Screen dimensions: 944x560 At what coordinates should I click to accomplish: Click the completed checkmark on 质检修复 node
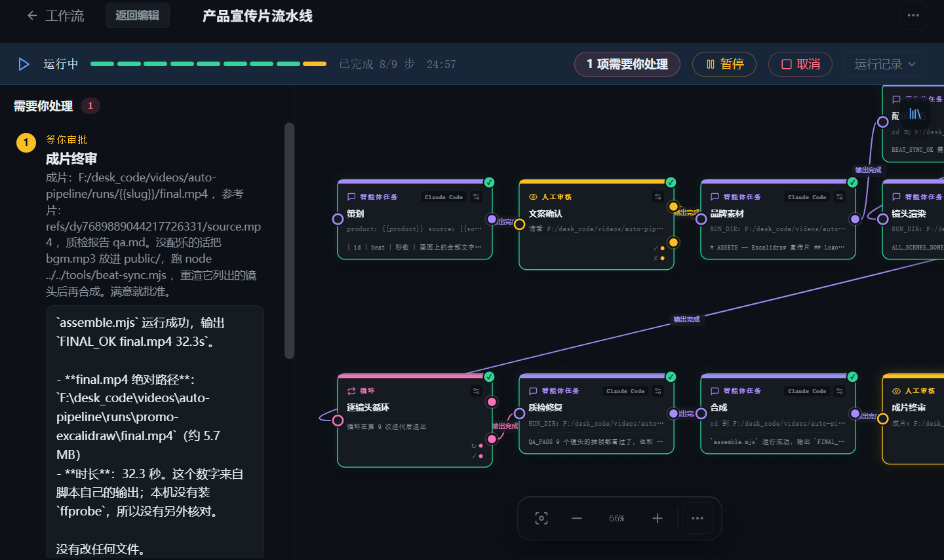coord(671,377)
